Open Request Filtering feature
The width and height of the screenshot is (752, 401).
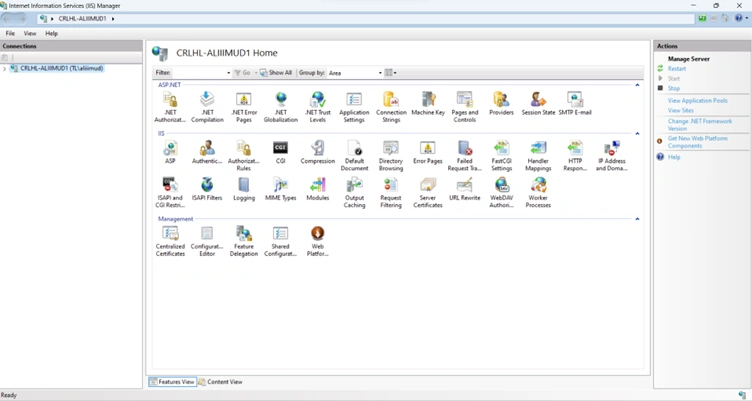[391, 192]
